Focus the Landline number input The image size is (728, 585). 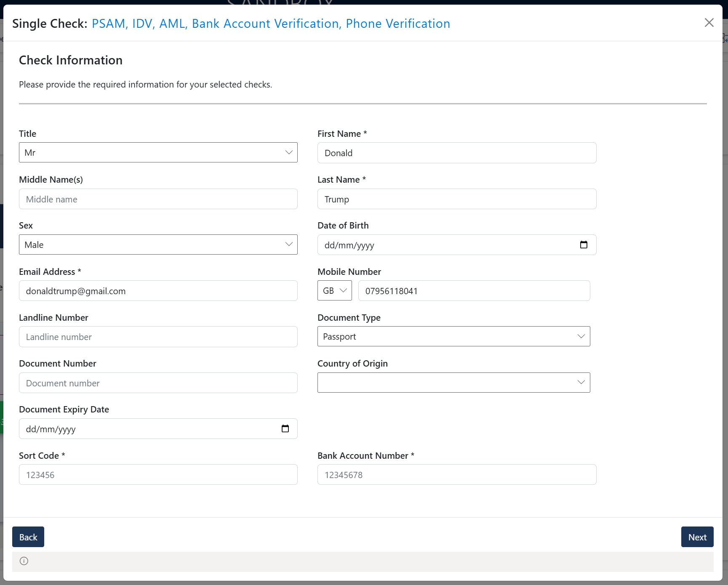pos(158,337)
